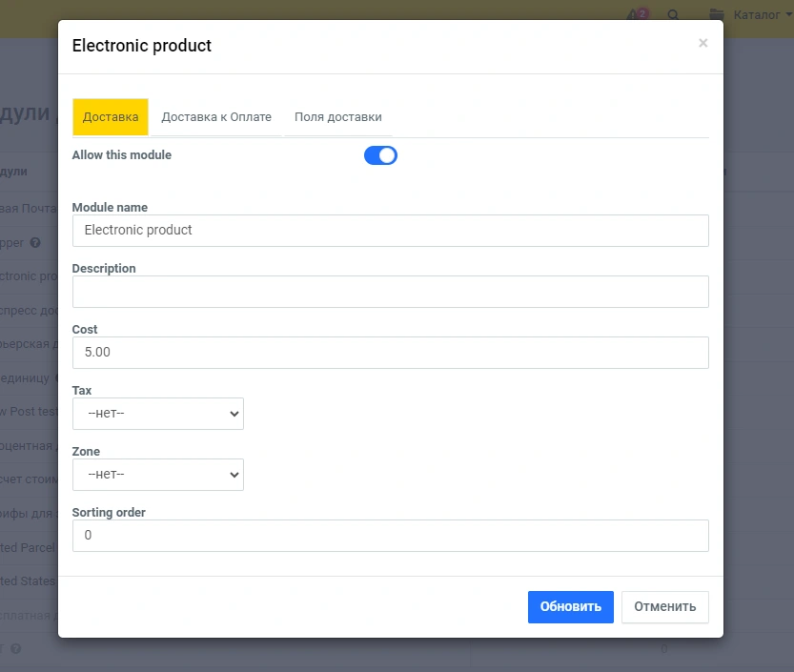Click the red notification count badge

(x=642, y=11)
